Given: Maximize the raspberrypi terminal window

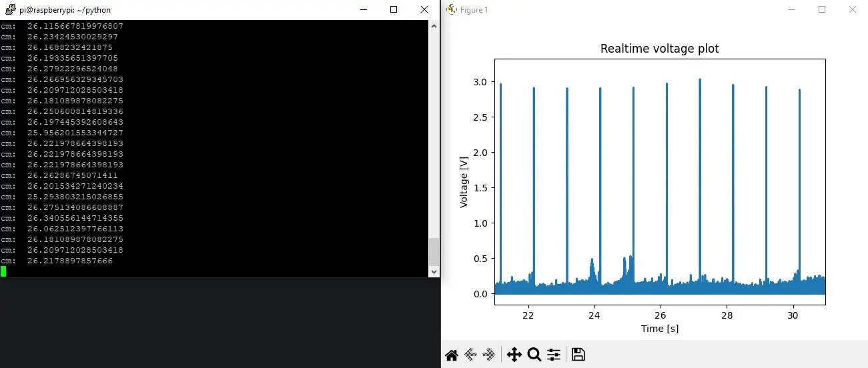Looking at the screenshot, I should pyautogui.click(x=394, y=9).
